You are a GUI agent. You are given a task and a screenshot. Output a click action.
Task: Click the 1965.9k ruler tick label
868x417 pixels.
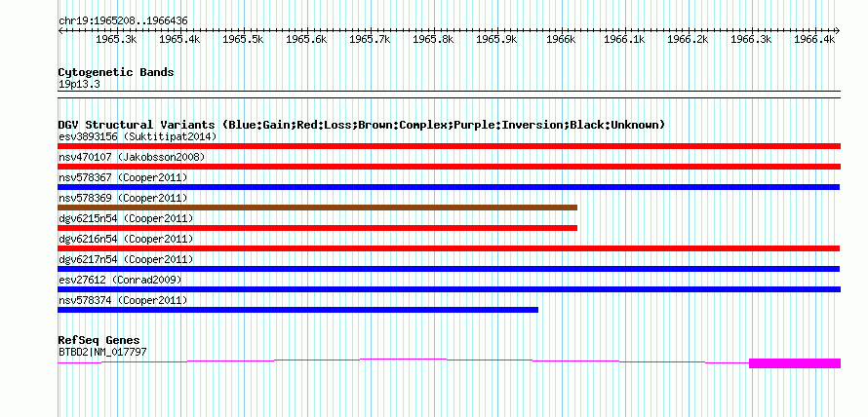coord(497,40)
